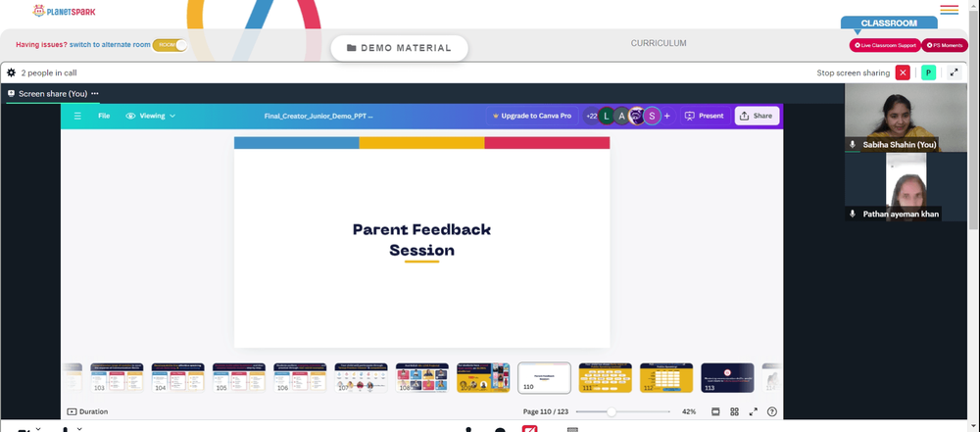This screenshot has width=980, height=432.
Task: Click the PlanetSpark logo
Action: [x=65, y=11]
